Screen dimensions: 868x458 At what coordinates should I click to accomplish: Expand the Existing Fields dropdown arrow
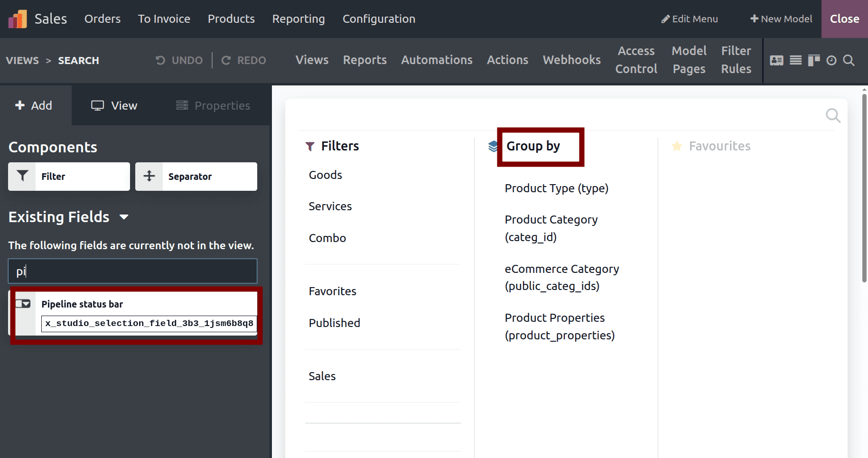(124, 217)
